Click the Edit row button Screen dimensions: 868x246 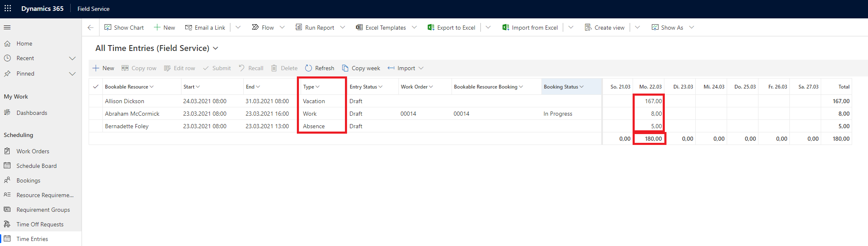pyautogui.click(x=179, y=68)
